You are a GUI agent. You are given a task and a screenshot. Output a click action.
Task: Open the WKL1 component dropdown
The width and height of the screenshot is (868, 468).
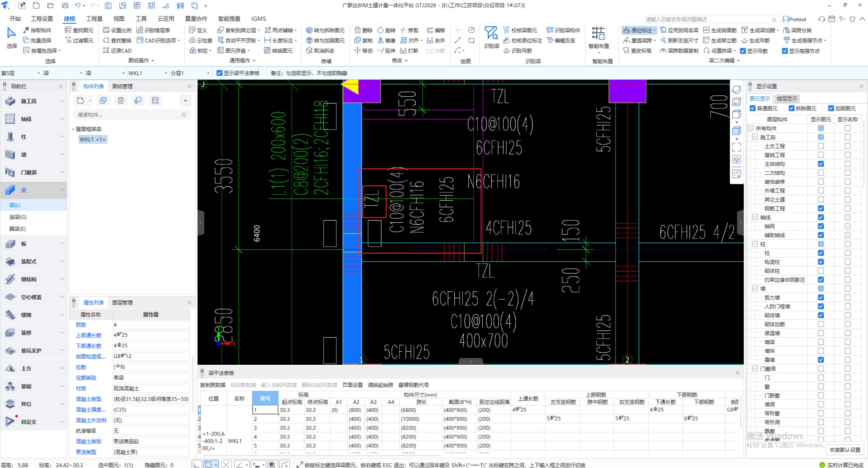pyautogui.click(x=166, y=73)
